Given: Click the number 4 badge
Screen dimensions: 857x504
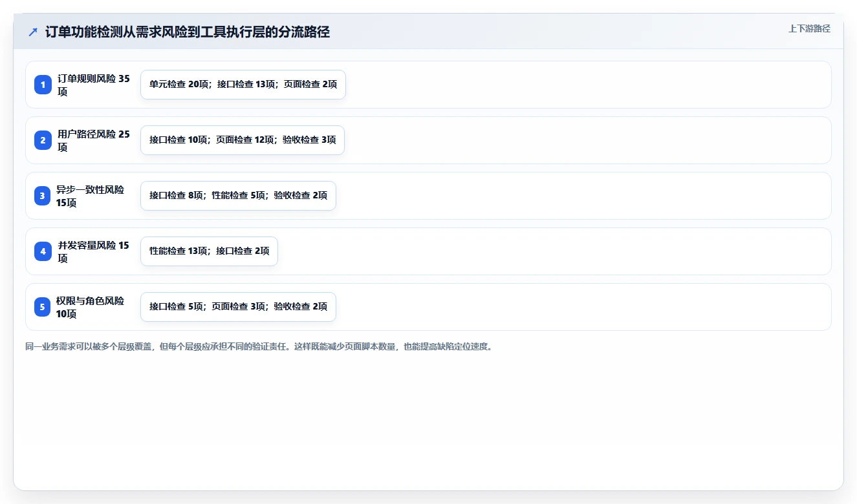Looking at the screenshot, I should pos(43,251).
